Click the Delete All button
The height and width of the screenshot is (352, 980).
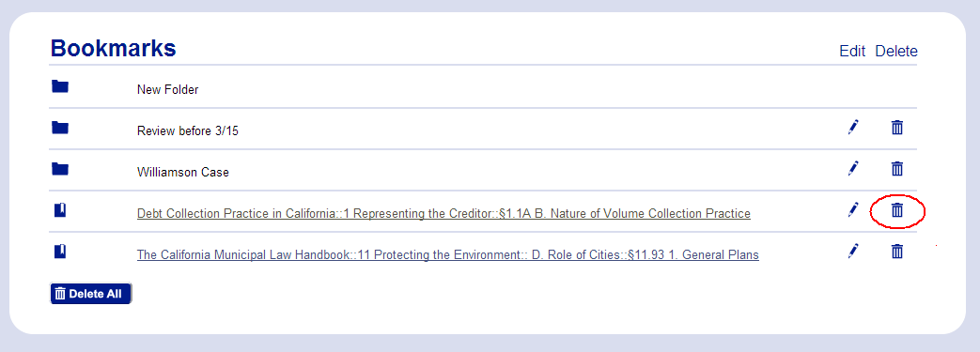point(91,294)
